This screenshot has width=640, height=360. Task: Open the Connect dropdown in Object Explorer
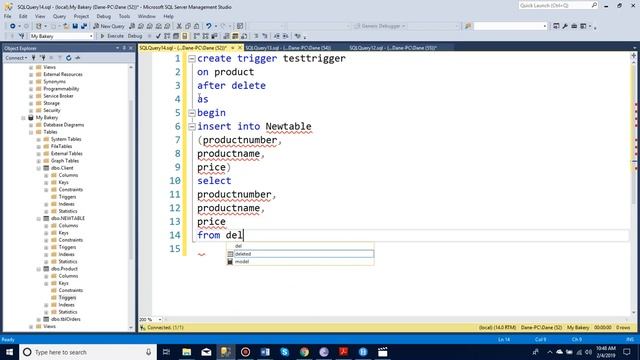click(x=16, y=58)
